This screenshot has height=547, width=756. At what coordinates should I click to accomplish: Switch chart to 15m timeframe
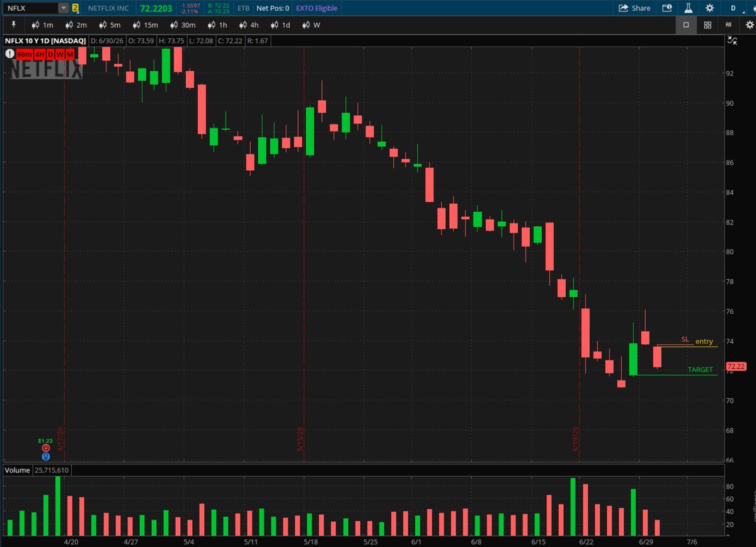pyautogui.click(x=145, y=25)
